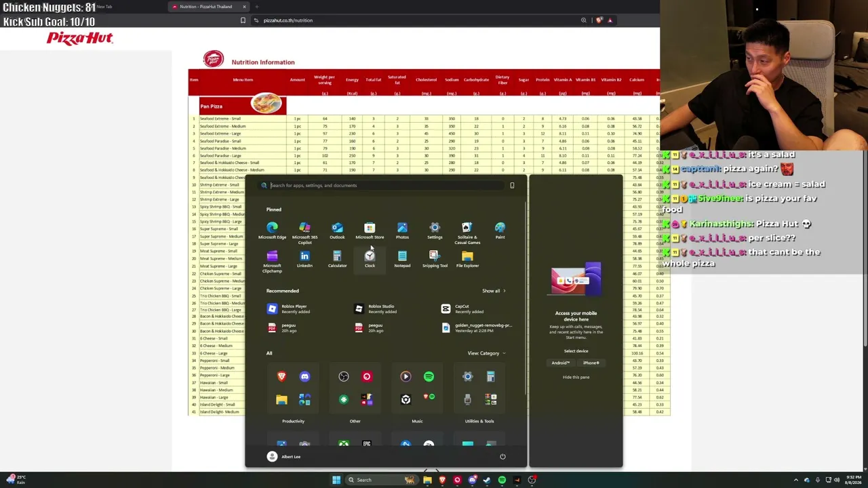The image size is (868, 488).
Task: Launch Microsoft 365 Copilot
Action: [304, 232]
